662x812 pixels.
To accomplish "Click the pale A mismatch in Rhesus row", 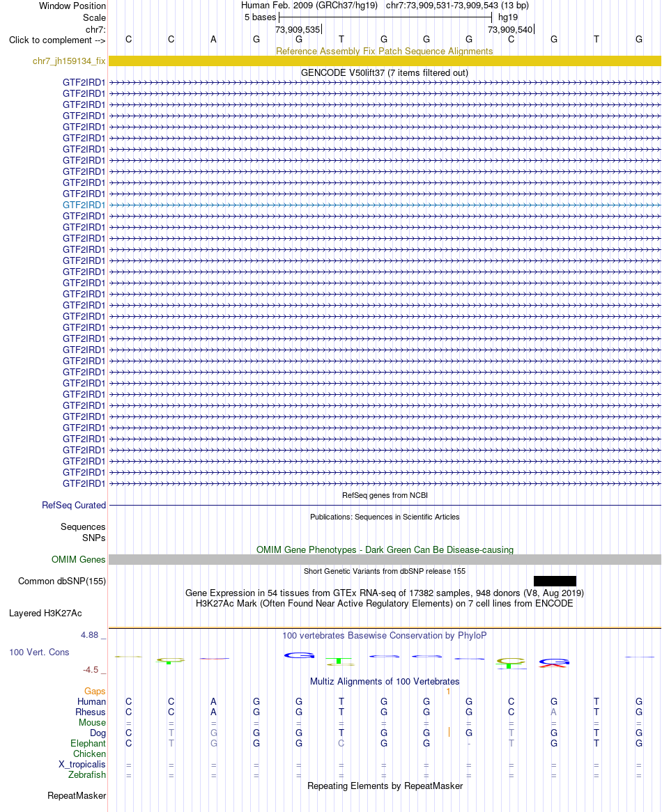I will [554, 712].
